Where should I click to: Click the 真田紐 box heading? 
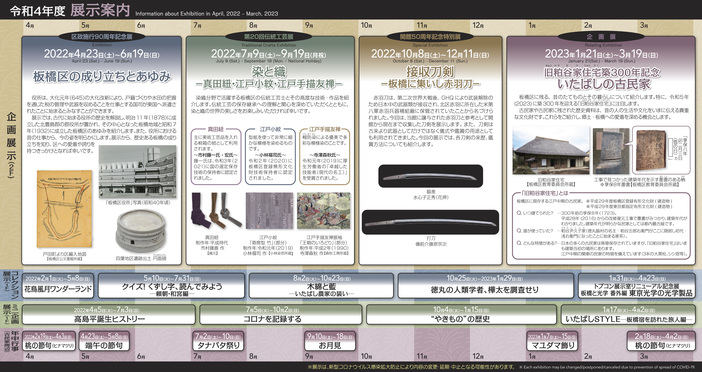pyautogui.click(x=216, y=129)
